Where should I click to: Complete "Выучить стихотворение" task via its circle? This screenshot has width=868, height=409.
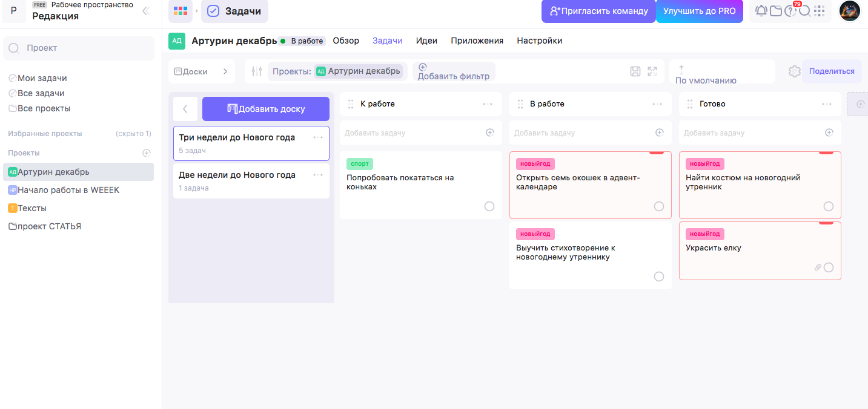point(659,276)
